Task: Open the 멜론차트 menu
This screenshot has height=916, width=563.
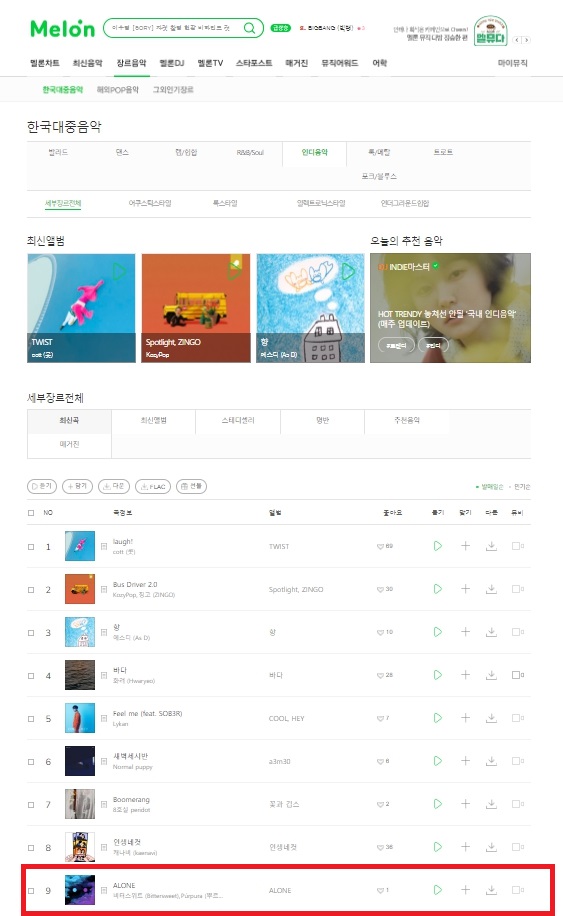Action: click(x=45, y=63)
